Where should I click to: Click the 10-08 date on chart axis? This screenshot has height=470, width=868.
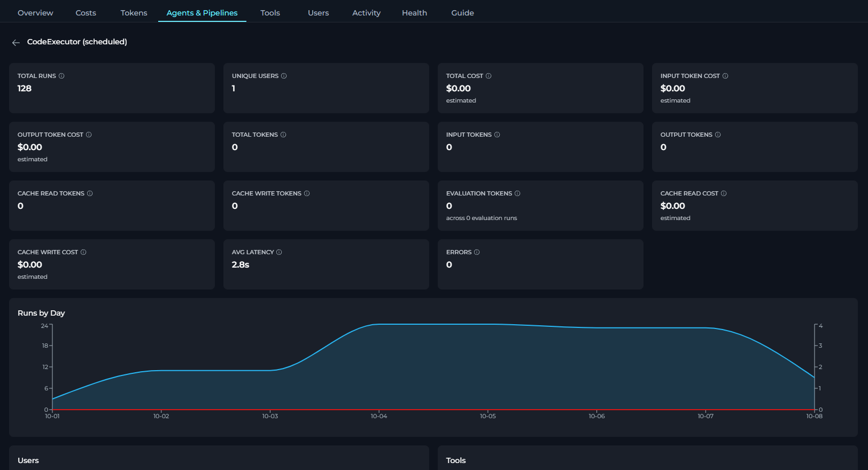coord(815,416)
